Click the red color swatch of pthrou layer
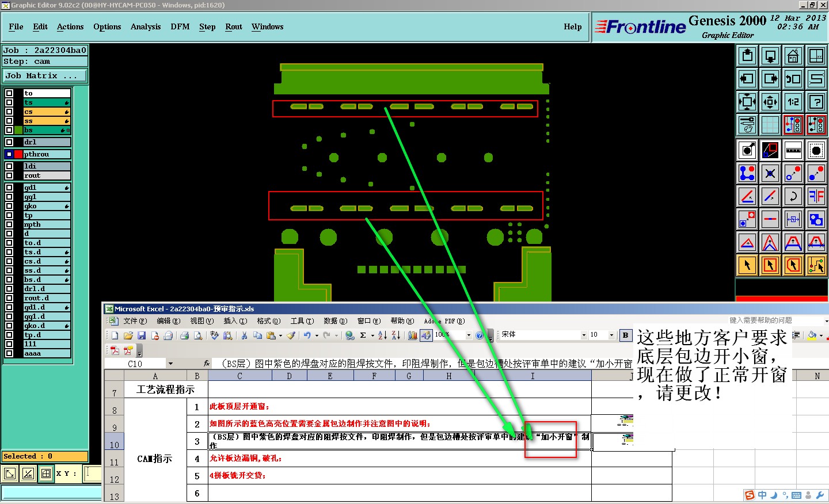 coord(18,154)
